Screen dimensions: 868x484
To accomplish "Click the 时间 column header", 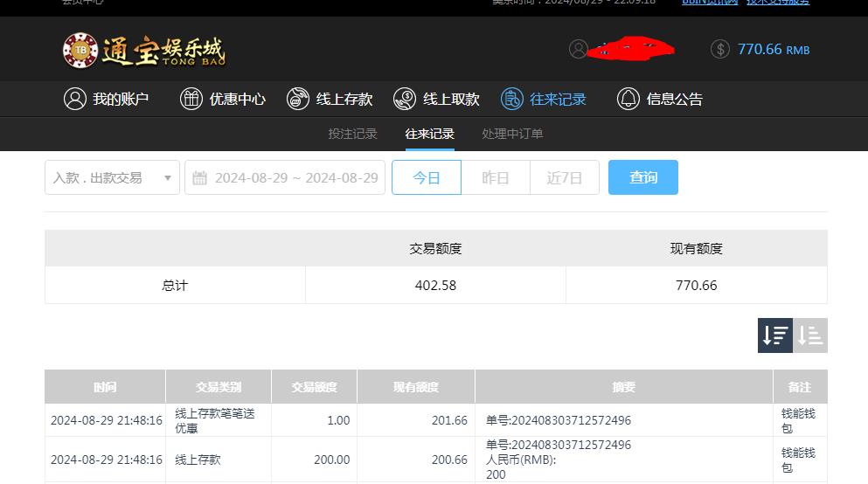I will pyautogui.click(x=105, y=387).
